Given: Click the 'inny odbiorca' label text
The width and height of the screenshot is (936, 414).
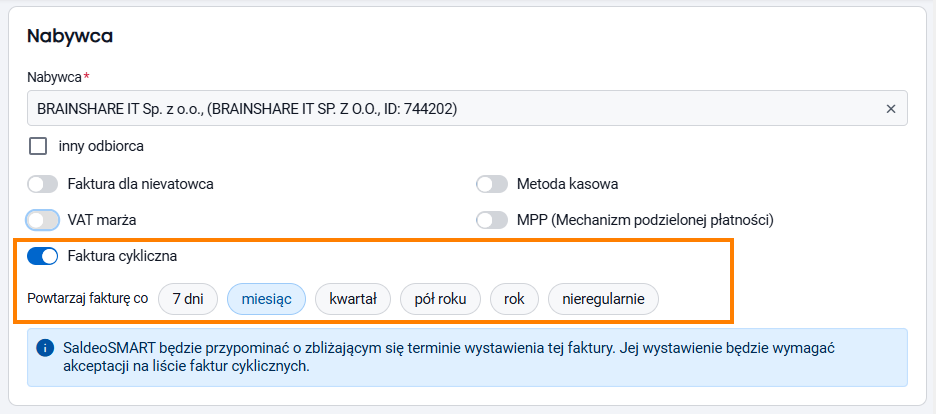Looking at the screenshot, I should pyautogui.click(x=101, y=146).
